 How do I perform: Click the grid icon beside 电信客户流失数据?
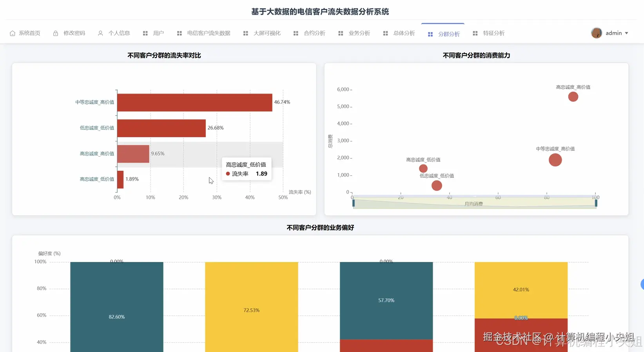180,33
